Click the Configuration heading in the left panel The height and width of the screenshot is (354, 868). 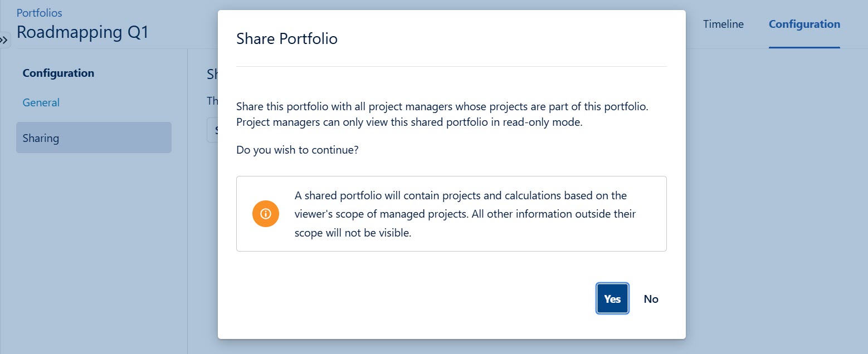[58, 73]
